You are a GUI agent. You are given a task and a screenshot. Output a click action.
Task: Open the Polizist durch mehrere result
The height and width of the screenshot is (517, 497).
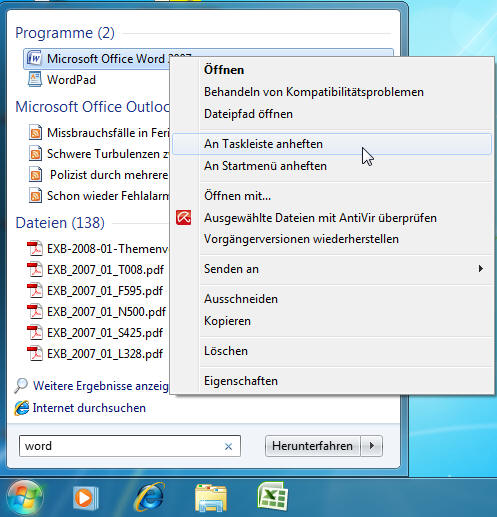109,175
